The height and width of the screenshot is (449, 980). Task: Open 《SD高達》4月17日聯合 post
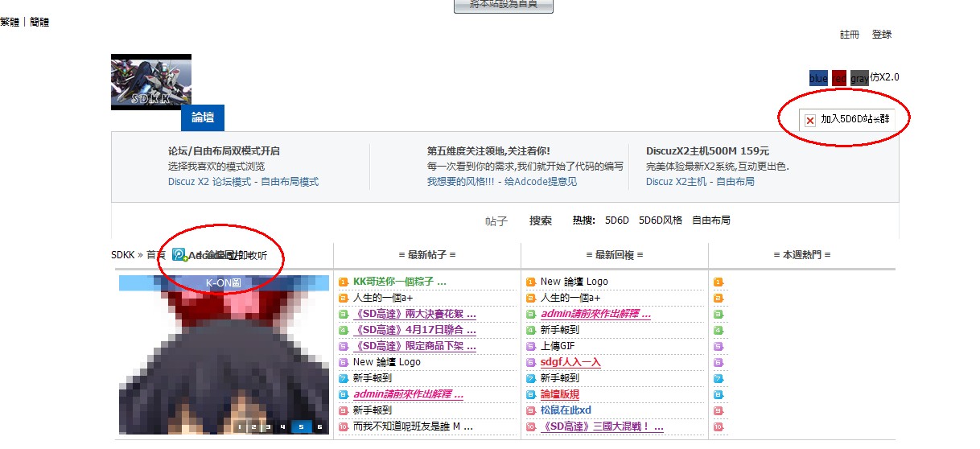414,330
